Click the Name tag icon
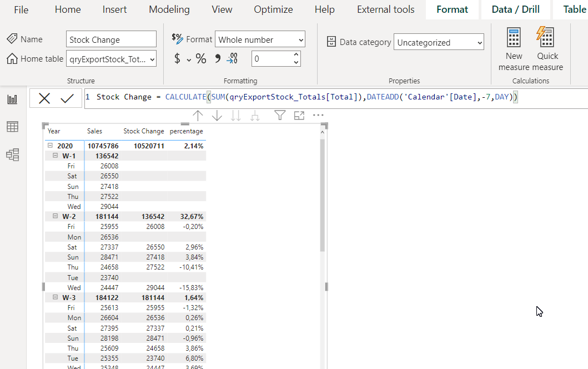This screenshot has height=369, width=588. [12, 38]
